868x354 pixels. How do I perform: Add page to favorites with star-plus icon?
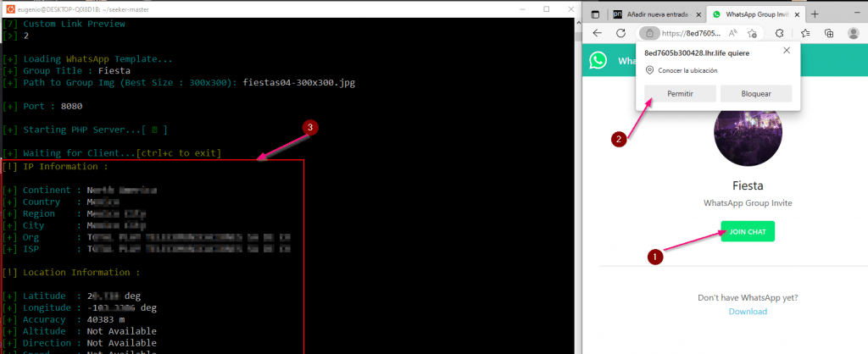(x=752, y=33)
